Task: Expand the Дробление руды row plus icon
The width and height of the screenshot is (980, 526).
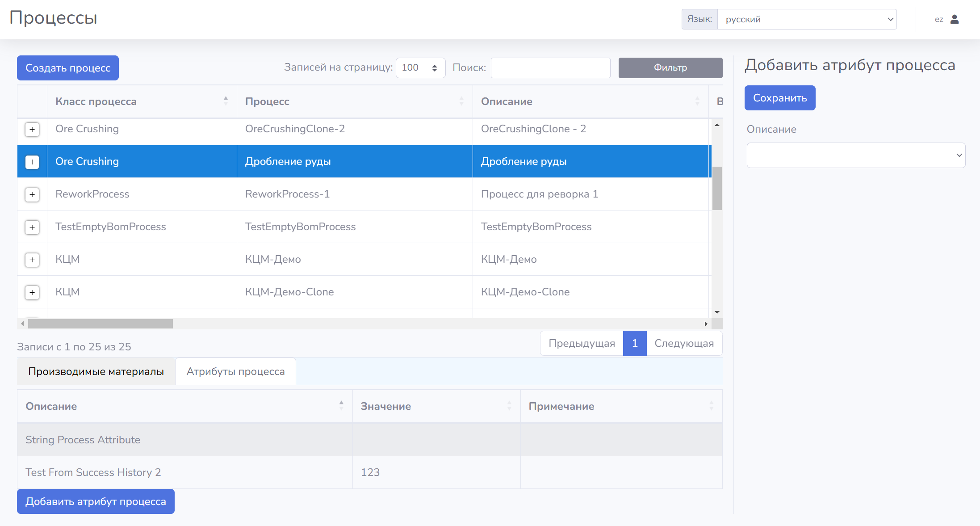Action: pos(32,162)
